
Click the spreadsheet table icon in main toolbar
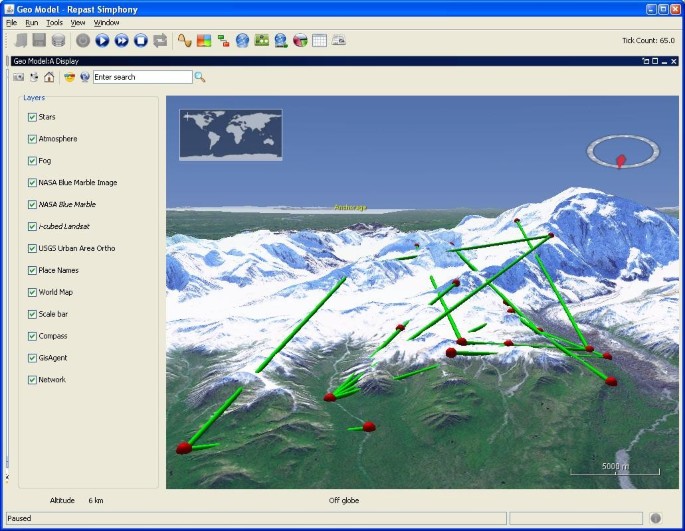tap(319, 41)
